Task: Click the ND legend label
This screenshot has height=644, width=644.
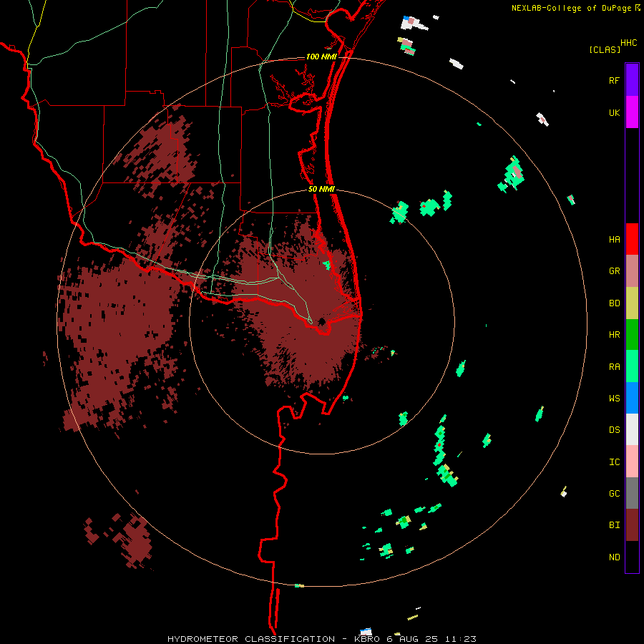Action: (614, 557)
